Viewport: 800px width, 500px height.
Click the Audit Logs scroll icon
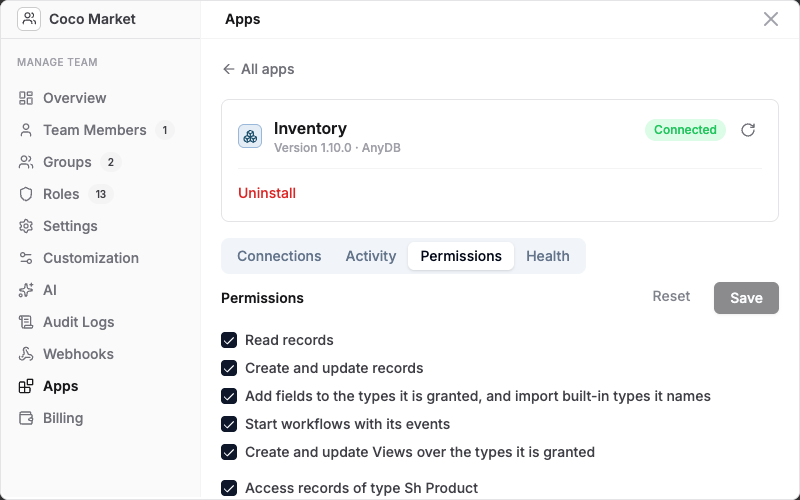[26, 322]
